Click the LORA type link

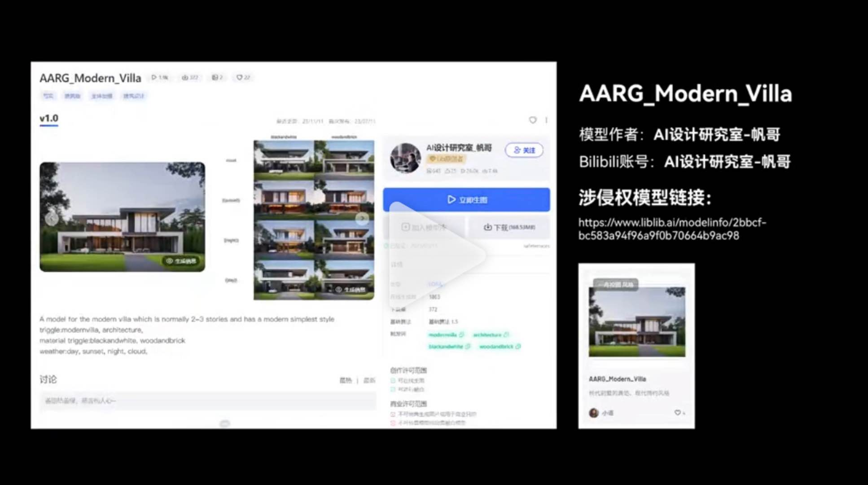tap(435, 284)
